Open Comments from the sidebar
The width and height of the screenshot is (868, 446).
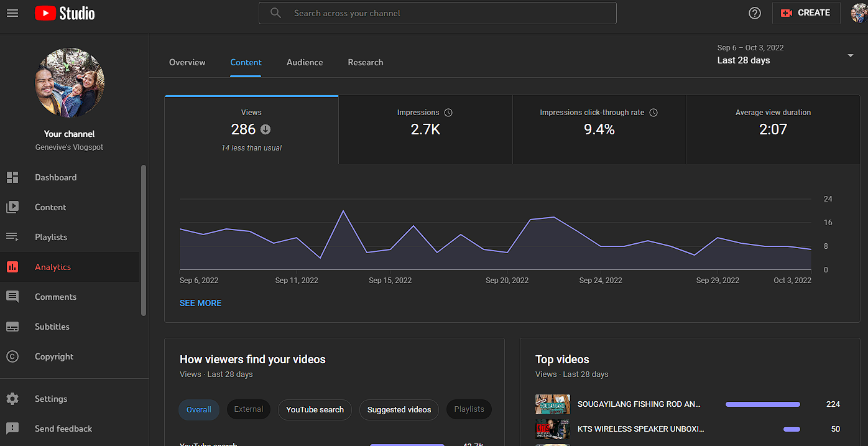click(70, 297)
